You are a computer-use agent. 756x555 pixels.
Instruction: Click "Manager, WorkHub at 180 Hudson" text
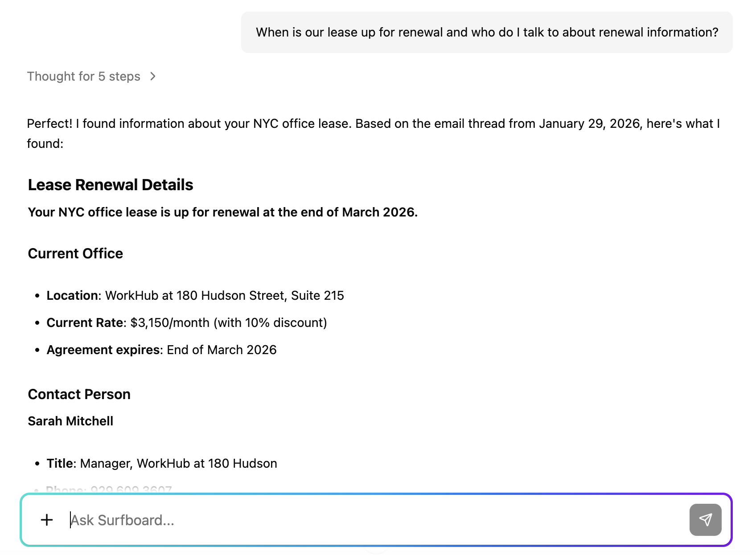click(x=178, y=463)
